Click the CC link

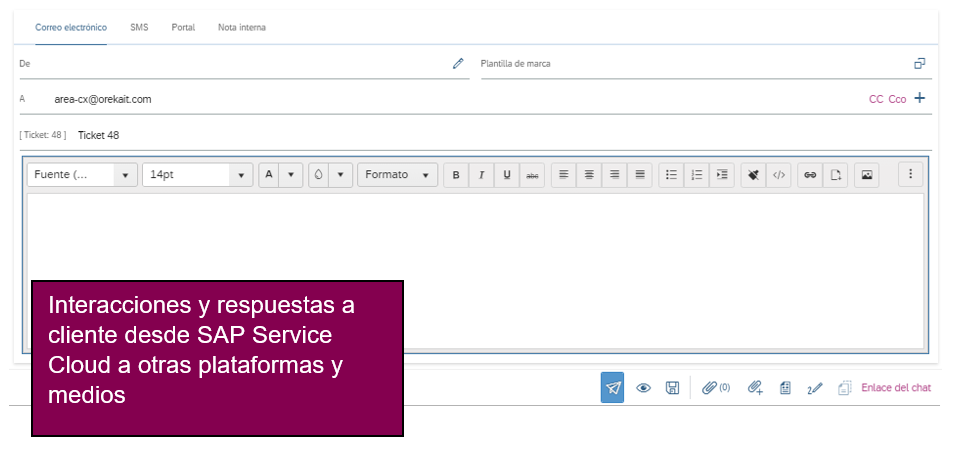[x=876, y=99]
